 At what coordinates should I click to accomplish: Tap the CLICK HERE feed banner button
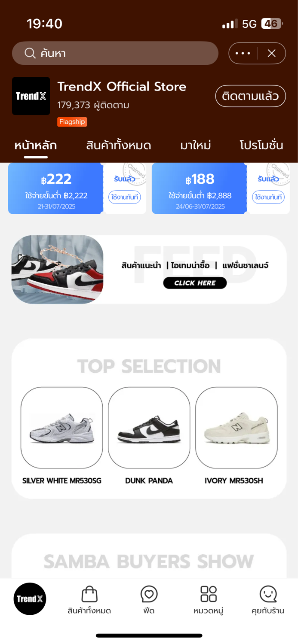tap(195, 283)
